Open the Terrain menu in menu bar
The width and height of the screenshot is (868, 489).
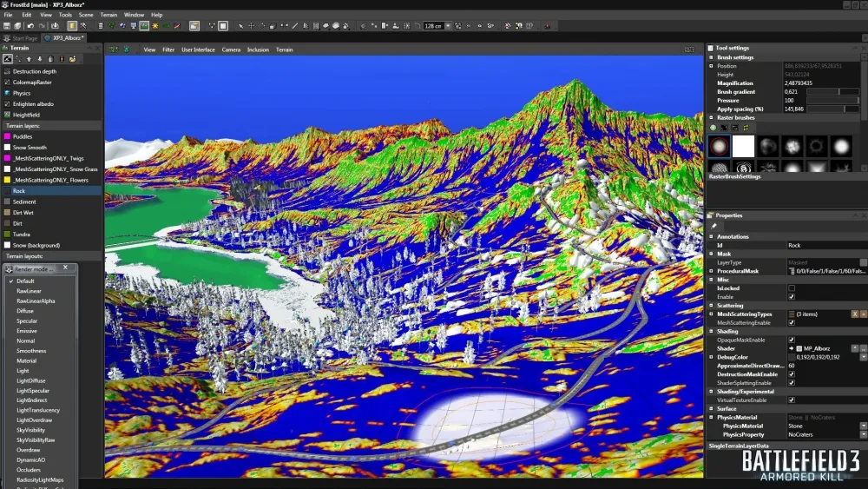(x=108, y=15)
